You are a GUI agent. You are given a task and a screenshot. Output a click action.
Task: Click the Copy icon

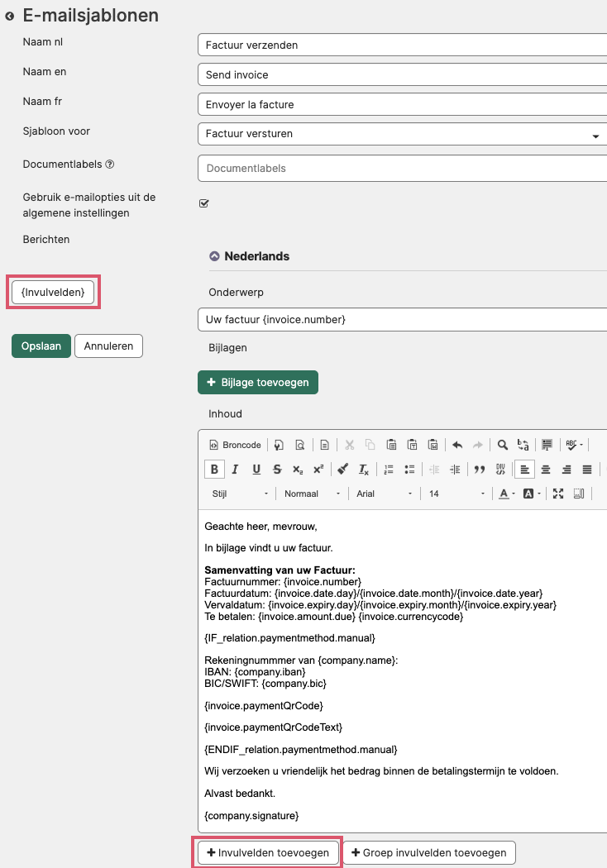[x=370, y=445]
